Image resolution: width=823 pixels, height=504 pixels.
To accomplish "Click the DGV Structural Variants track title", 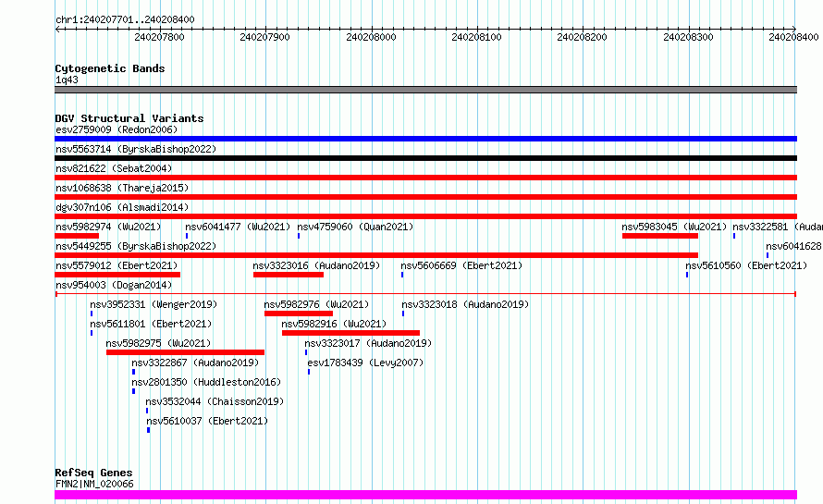I will coord(129,118).
